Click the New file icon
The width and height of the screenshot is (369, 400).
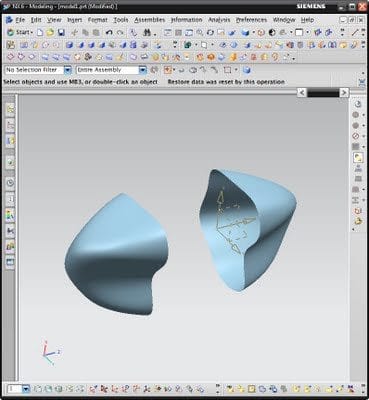click(40, 32)
